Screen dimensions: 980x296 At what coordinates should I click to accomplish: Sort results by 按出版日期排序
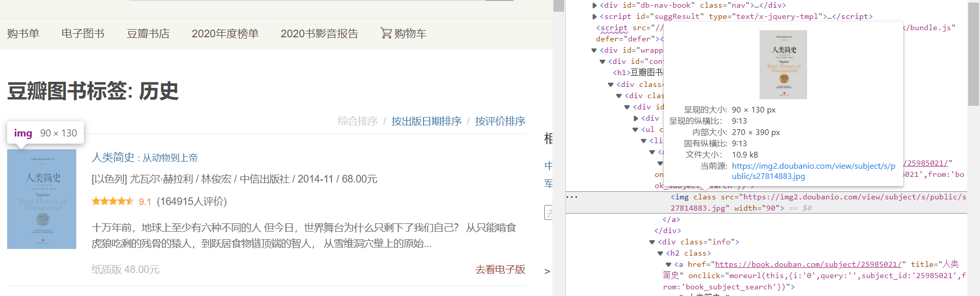tap(427, 121)
